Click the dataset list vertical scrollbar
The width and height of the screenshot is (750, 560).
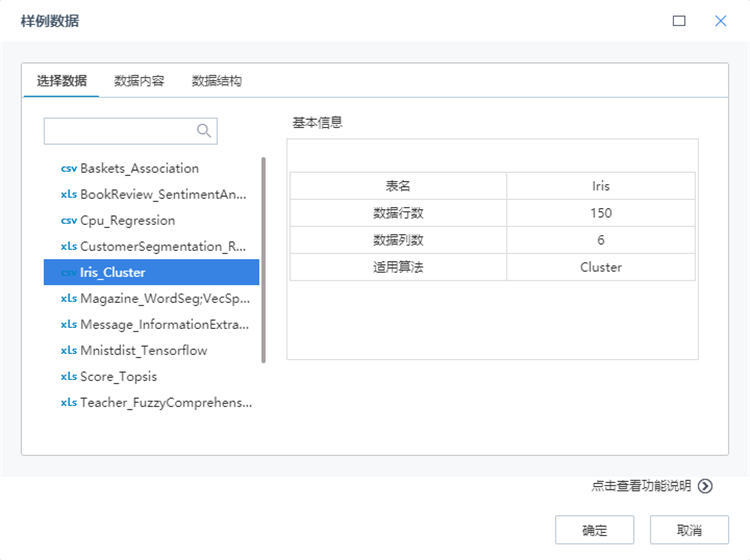(x=263, y=260)
